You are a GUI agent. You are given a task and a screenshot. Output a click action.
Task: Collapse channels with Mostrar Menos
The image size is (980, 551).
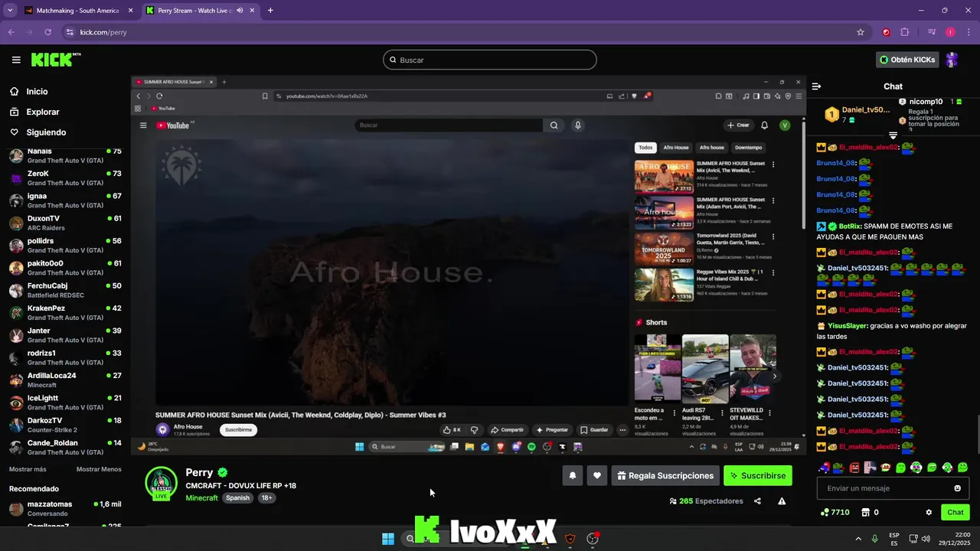pos(99,469)
